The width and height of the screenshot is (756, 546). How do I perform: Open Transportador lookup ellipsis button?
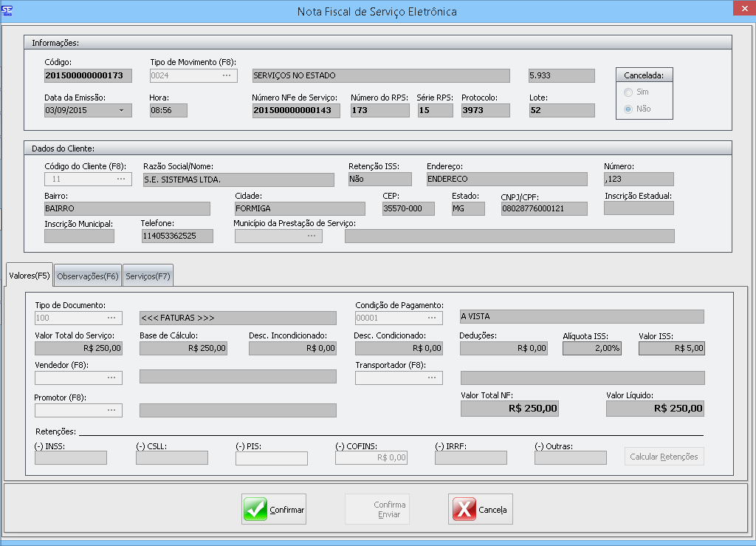click(x=432, y=378)
